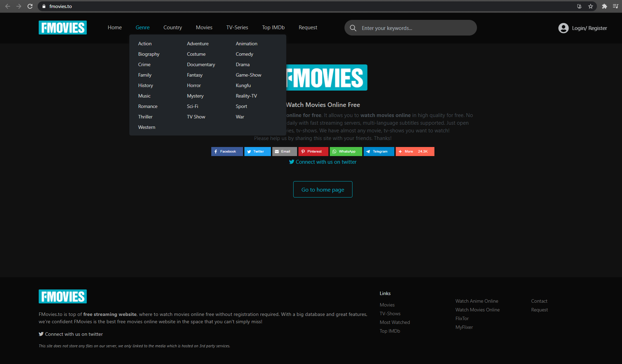Open the Movies nav item
622x364 pixels.
point(204,28)
